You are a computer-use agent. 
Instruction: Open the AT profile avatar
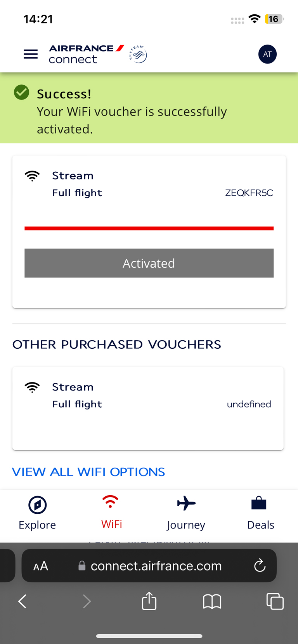click(x=267, y=54)
